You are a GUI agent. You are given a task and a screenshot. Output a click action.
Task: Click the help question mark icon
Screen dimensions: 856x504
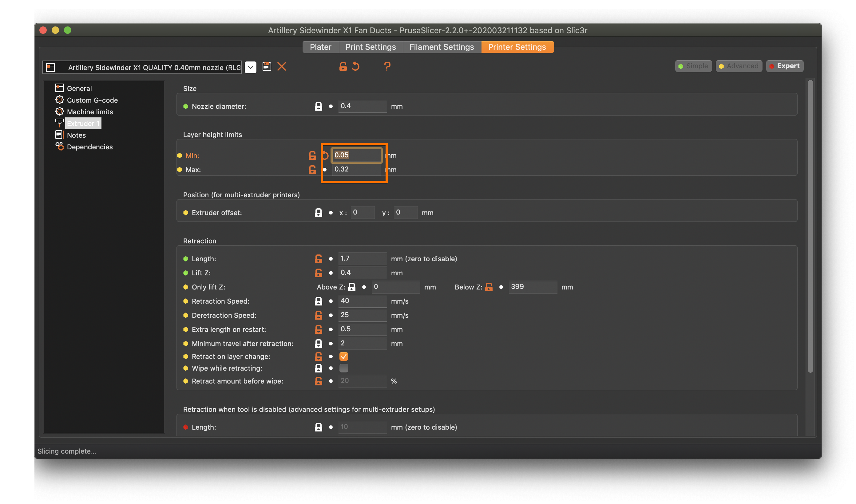pos(387,67)
